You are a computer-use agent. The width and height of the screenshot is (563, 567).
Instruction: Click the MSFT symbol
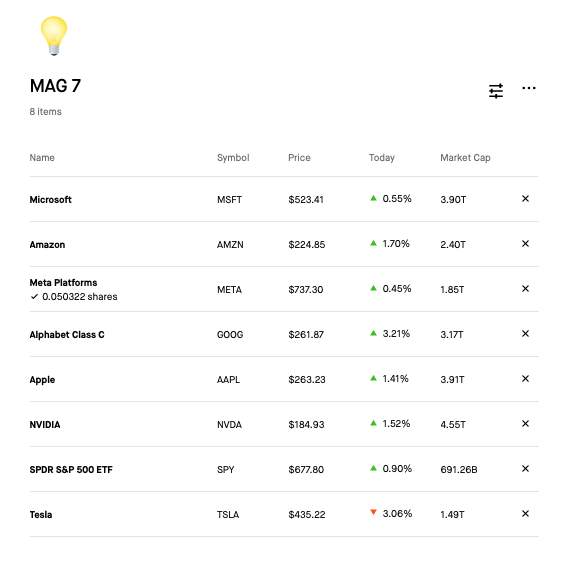[229, 200]
